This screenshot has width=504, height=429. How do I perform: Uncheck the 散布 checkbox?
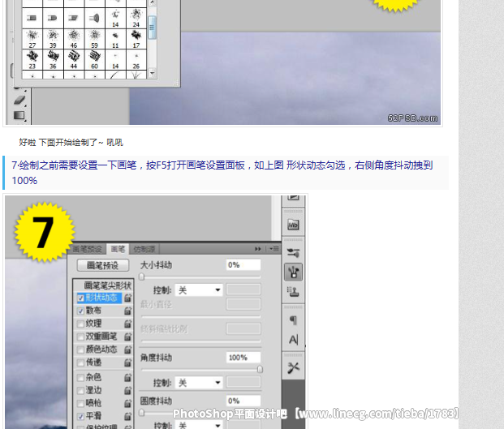(x=80, y=311)
